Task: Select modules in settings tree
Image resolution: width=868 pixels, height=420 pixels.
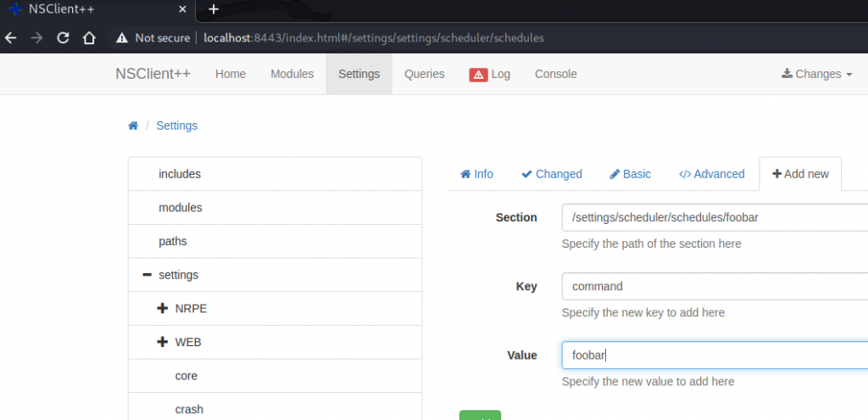Action: [275, 208]
